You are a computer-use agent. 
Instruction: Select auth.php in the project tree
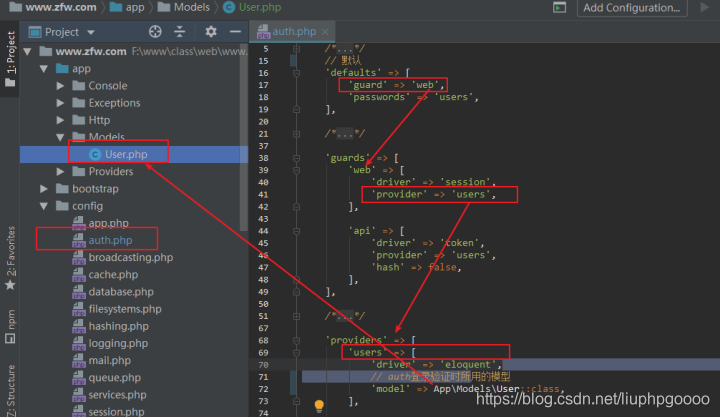[x=102, y=240]
